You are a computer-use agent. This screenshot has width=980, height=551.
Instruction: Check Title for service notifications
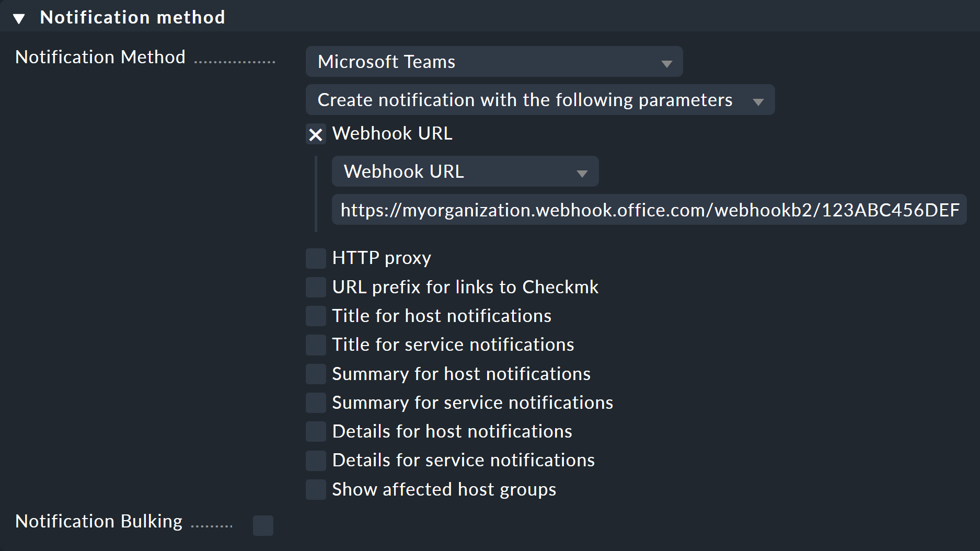[x=316, y=345]
